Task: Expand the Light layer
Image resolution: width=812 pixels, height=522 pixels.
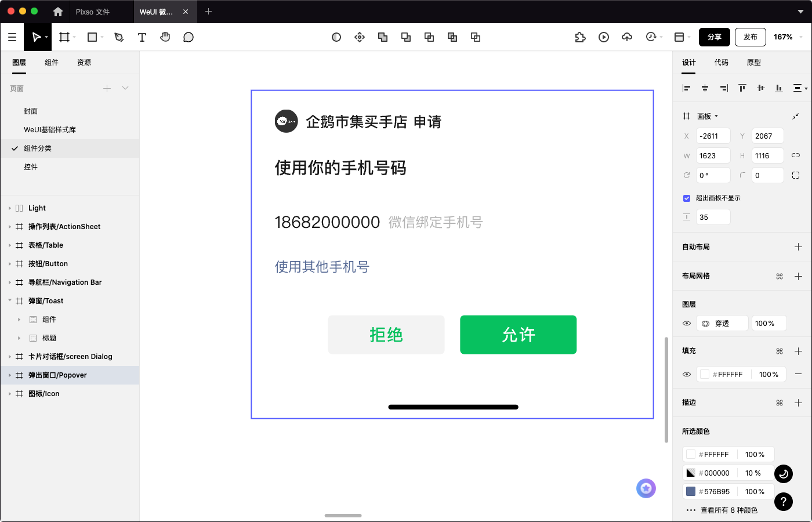Action: [x=10, y=208]
